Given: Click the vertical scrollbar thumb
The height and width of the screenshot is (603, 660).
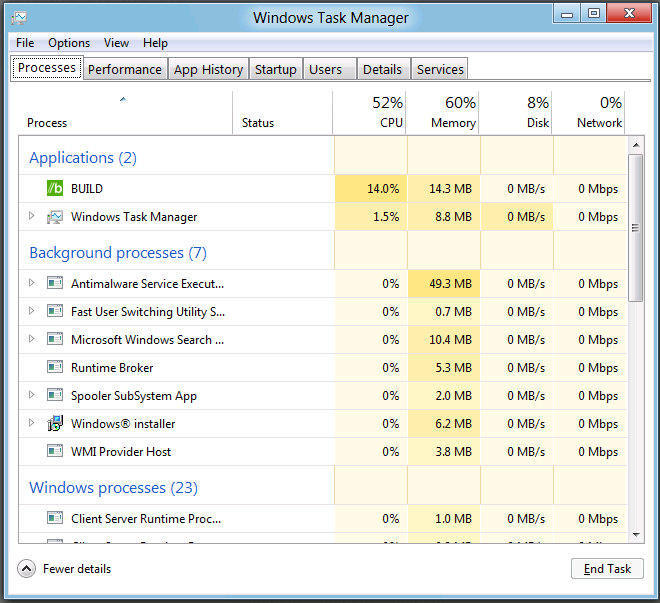Looking at the screenshot, I should [636, 228].
